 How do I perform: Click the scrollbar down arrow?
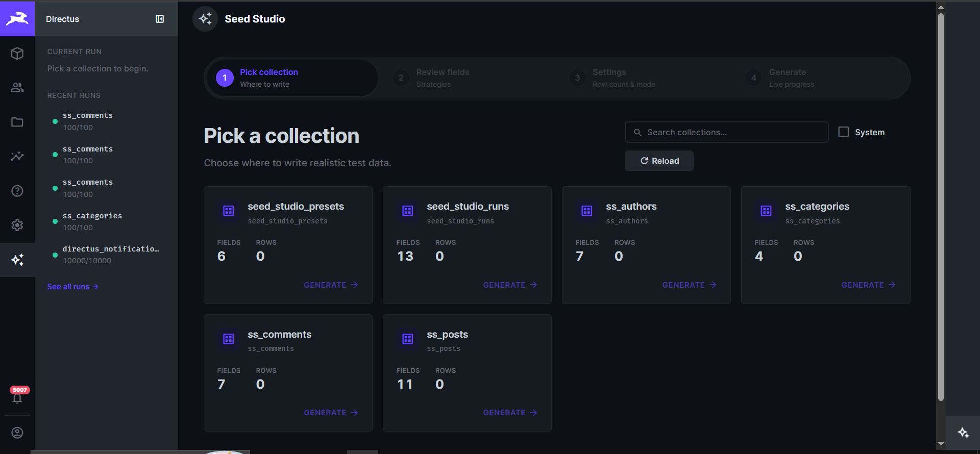tap(941, 444)
